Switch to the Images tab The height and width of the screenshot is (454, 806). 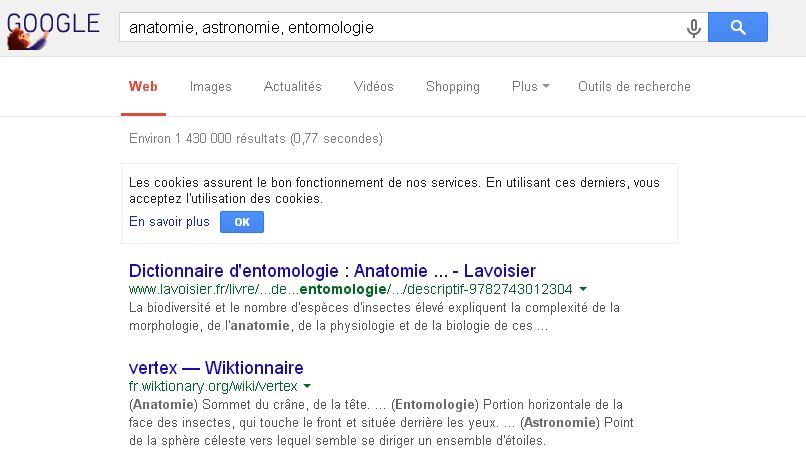point(210,87)
